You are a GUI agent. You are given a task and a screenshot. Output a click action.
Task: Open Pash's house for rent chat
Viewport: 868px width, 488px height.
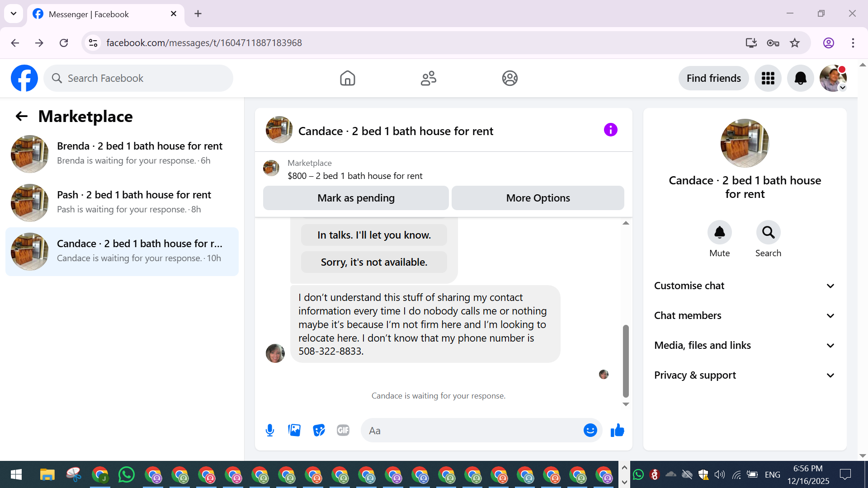[122, 202]
